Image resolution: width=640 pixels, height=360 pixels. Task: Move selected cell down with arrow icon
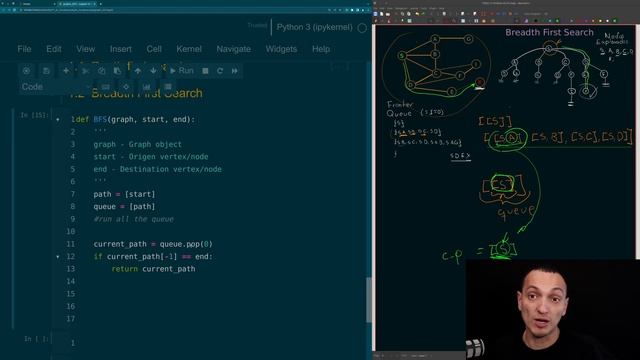(x=153, y=71)
